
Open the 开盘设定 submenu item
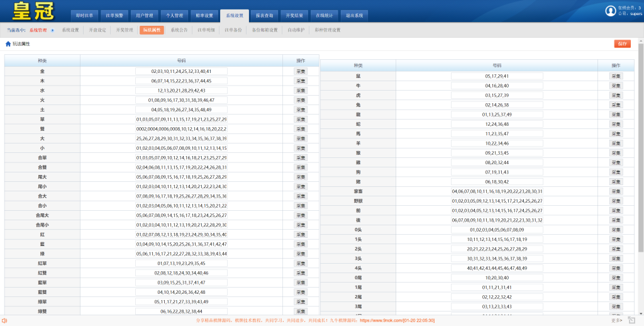click(97, 30)
